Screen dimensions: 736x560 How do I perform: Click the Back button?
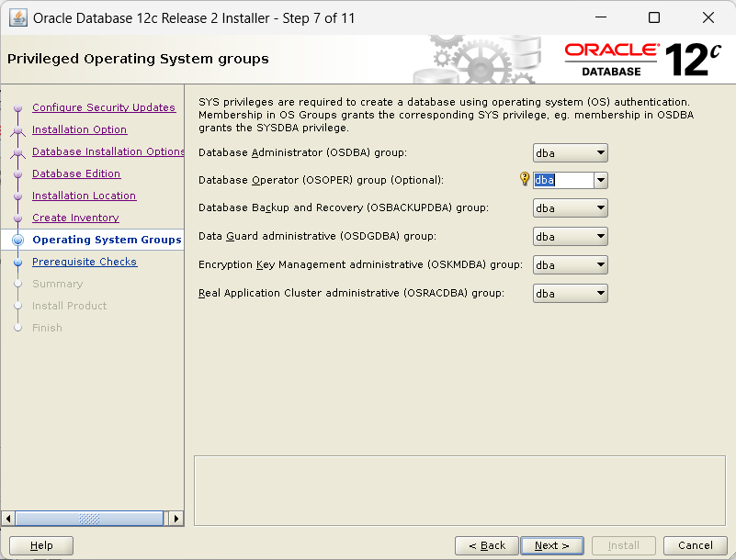pos(487,545)
